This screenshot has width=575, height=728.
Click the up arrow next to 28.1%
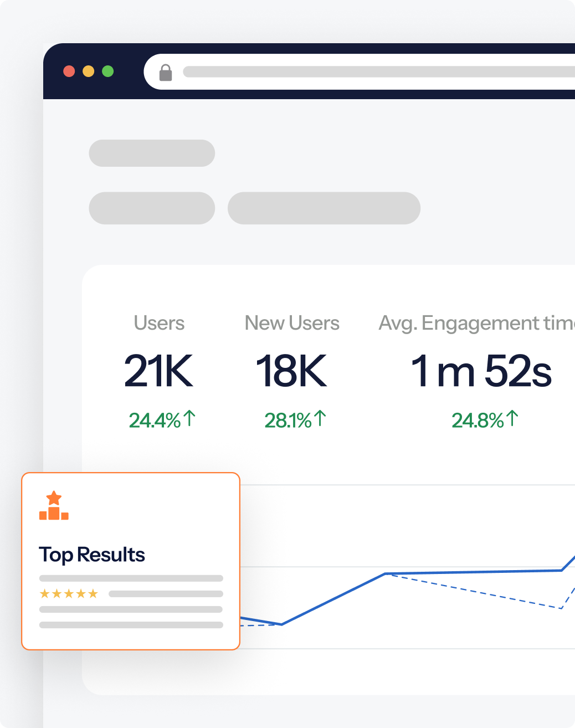coord(320,418)
